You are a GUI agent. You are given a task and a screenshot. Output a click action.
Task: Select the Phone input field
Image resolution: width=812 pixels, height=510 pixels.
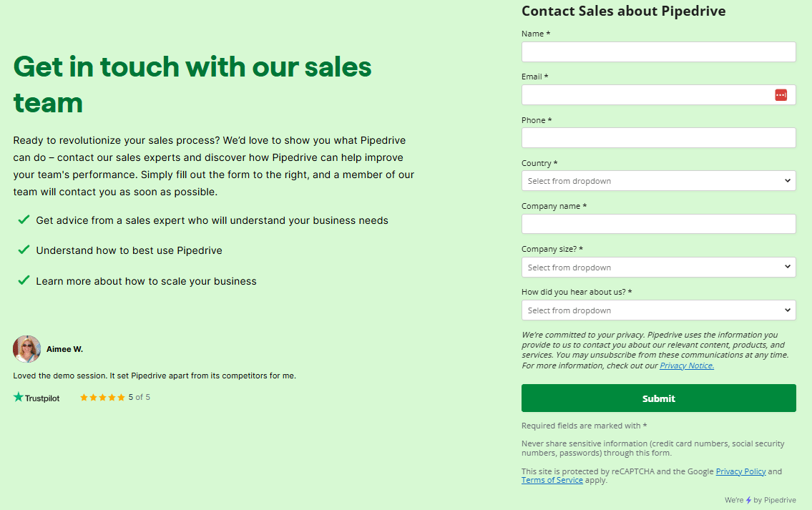[658, 138]
